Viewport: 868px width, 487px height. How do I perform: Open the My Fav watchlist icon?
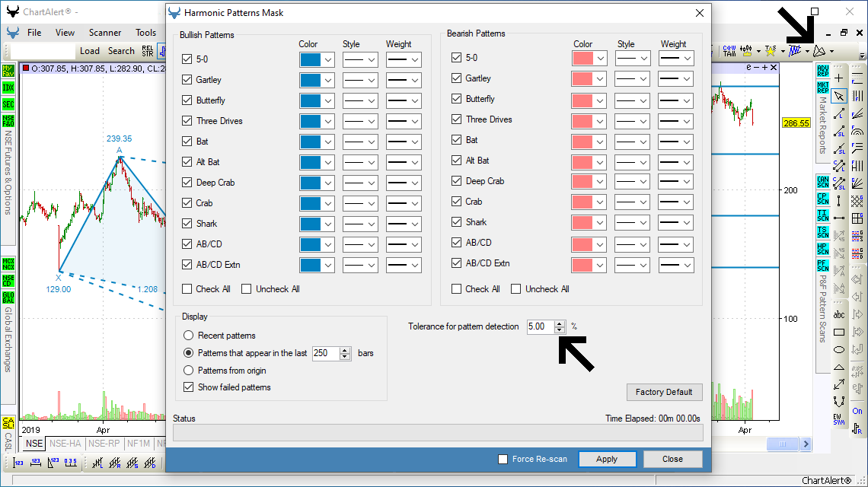pos(8,70)
